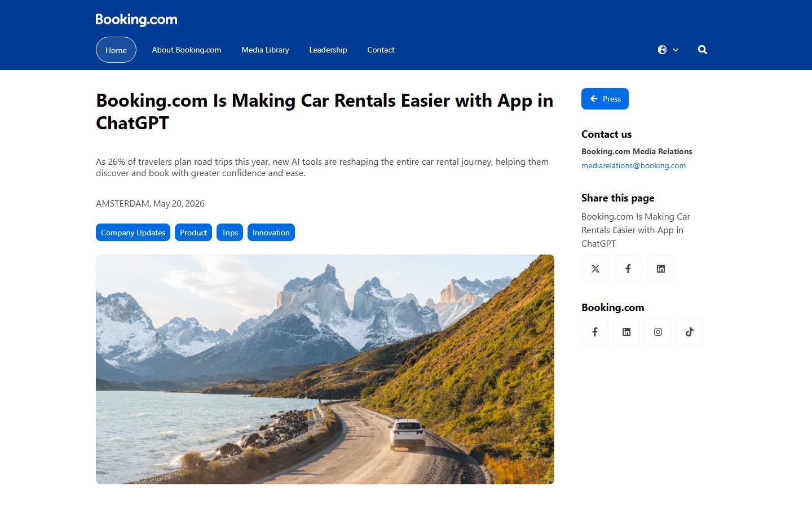Open the Media Library nav item
The height and width of the screenshot is (508, 812).
point(266,50)
